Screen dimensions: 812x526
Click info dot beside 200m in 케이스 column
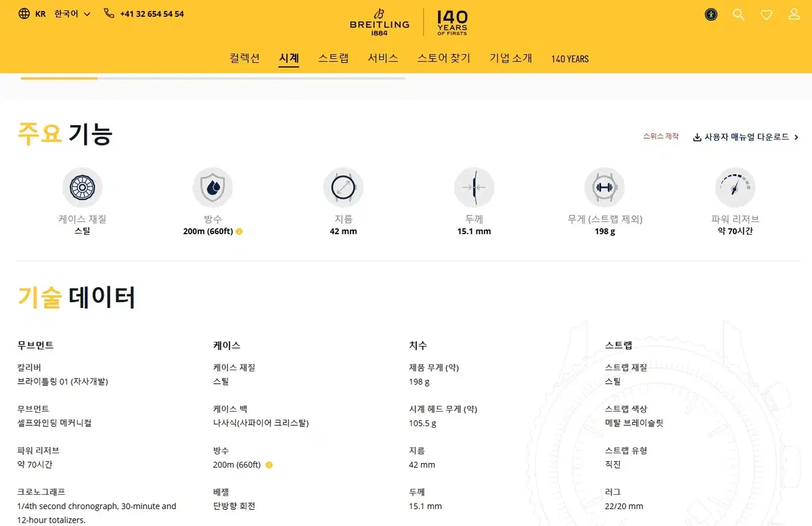coord(269,465)
